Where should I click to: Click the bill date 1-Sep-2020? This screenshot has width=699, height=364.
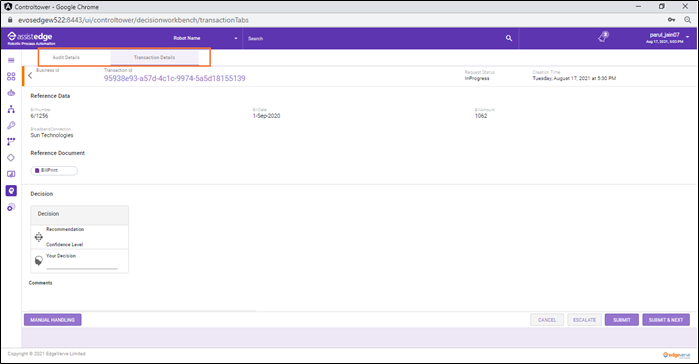pyautogui.click(x=267, y=116)
